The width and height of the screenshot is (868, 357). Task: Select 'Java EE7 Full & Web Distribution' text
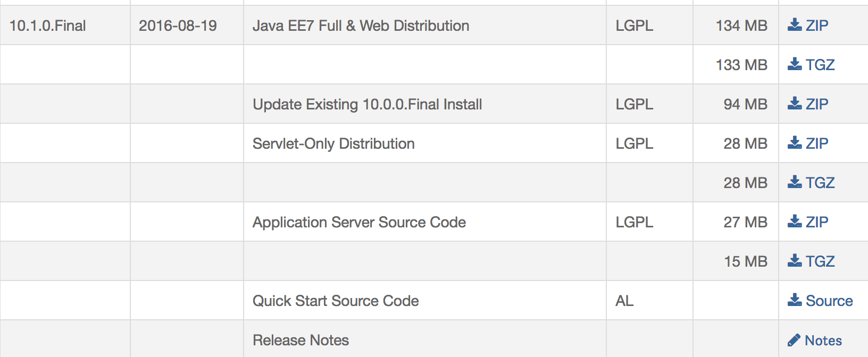pyautogui.click(x=361, y=25)
